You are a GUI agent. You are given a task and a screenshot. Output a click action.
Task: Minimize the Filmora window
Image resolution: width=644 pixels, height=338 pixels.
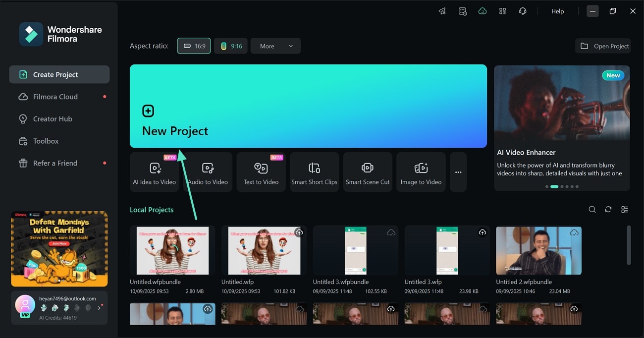tap(592, 11)
